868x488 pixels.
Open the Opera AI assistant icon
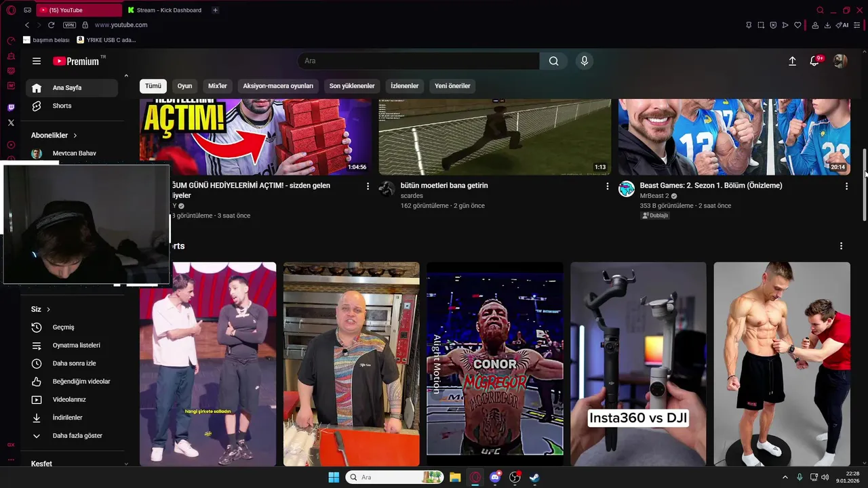844,25
